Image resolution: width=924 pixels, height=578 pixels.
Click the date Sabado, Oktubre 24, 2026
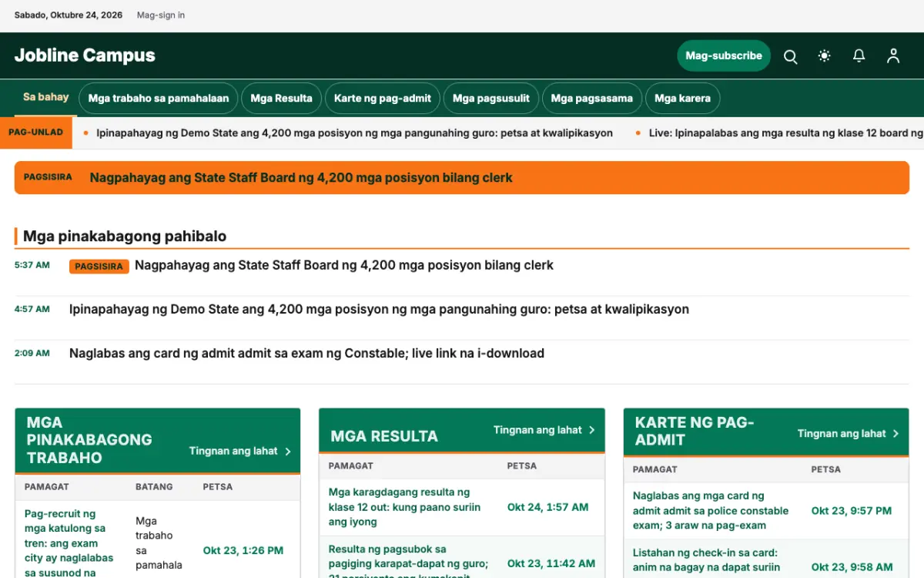70,15
